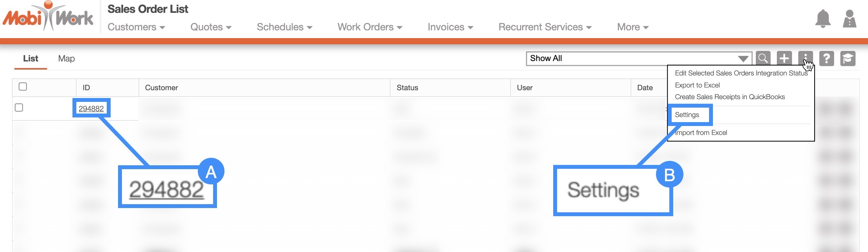Click the plus icon to add order
The image size is (868, 252).
(x=784, y=58)
